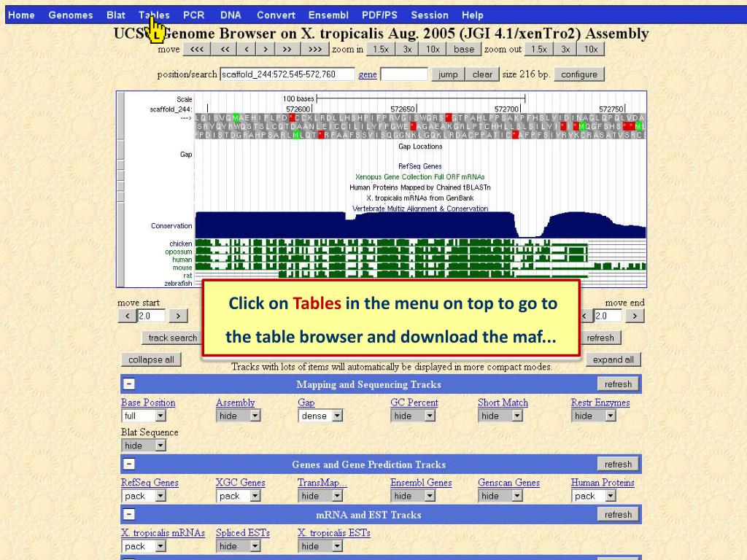Open the XGC Genes dropdown
This screenshot has width=747, height=560.
click(x=239, y=496)
